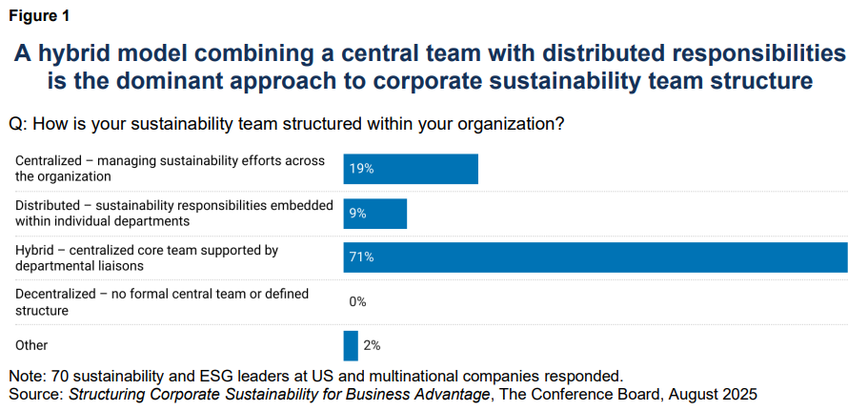The image size is (868, 411).
Task: Click the 0% value for Decentralized
Action: [357, 301]
